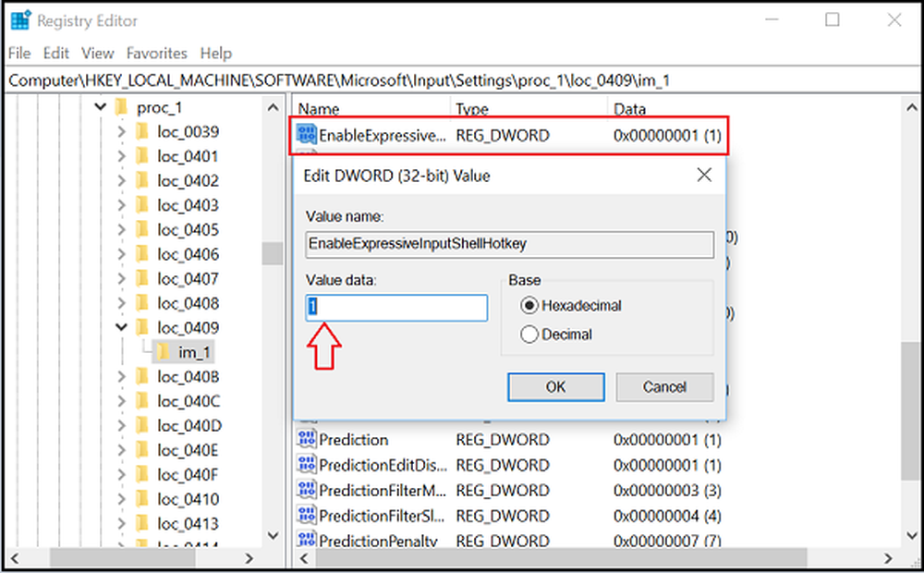The height and width of the screenshot is (573, 924).
Task: Open the Edit menu
Action: coord(56,53)
